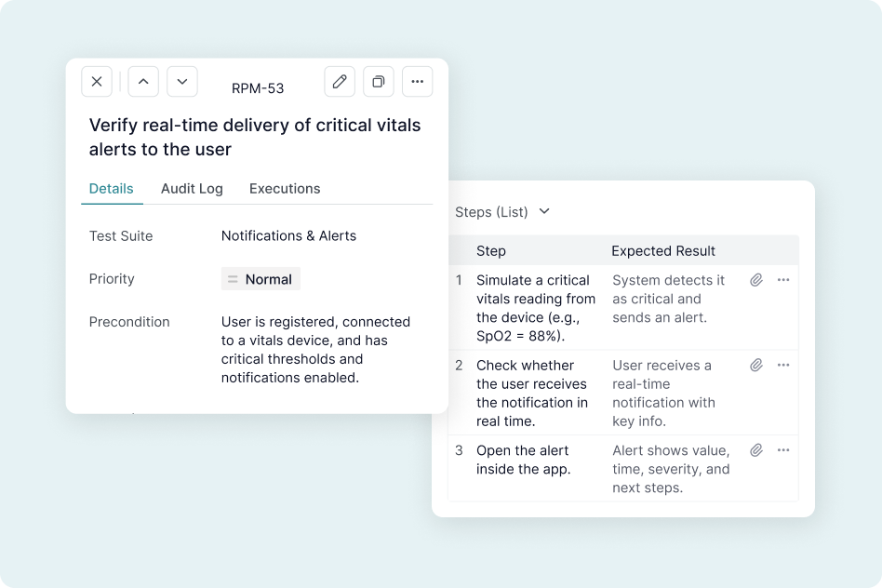This screenshot has height=588, width=882.
Task: Open more options for step 3 row
Action: (x=783, y=449)
